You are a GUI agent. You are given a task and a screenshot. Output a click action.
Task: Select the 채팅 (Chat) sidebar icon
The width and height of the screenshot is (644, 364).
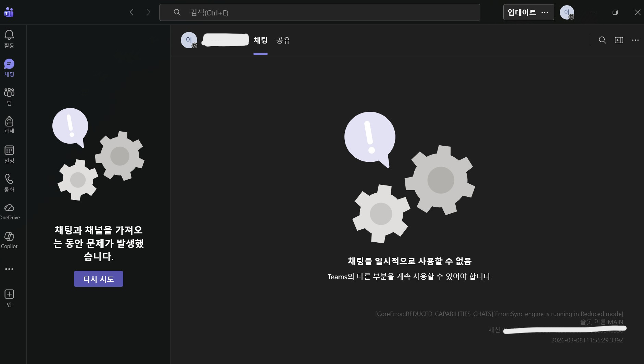tap(9, 68)
